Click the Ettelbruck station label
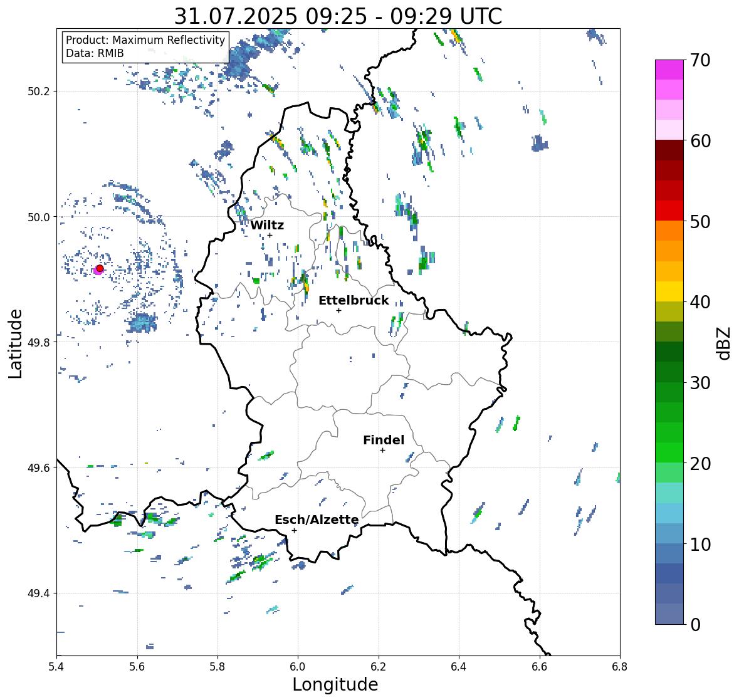 (x=354, y=301)
